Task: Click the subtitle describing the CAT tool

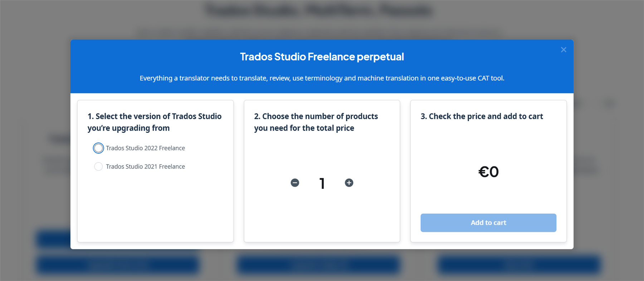Action: [322, 78]
